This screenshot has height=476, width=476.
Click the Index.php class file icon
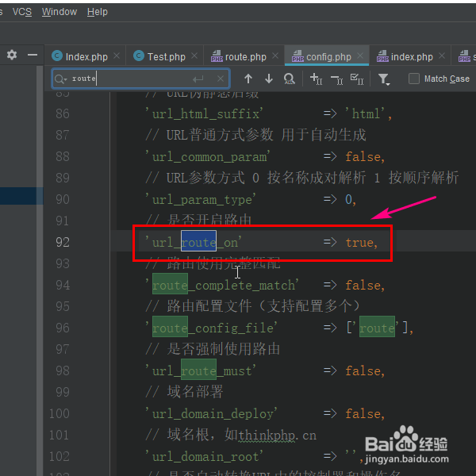pyautogui.click(x=57, y=56)
